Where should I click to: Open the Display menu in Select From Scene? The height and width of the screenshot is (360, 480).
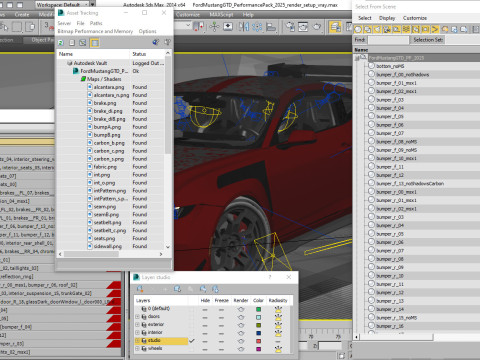click(x=387, y=18)
